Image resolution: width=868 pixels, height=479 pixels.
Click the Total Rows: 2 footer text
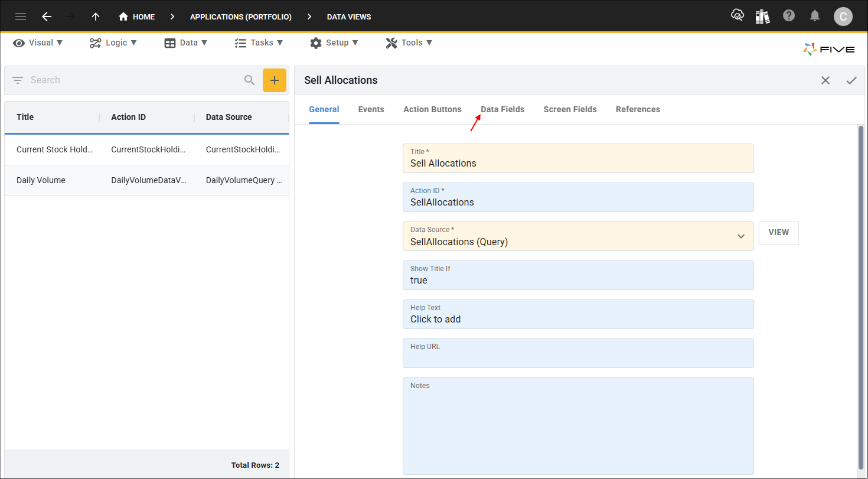(x=255, y=465)
